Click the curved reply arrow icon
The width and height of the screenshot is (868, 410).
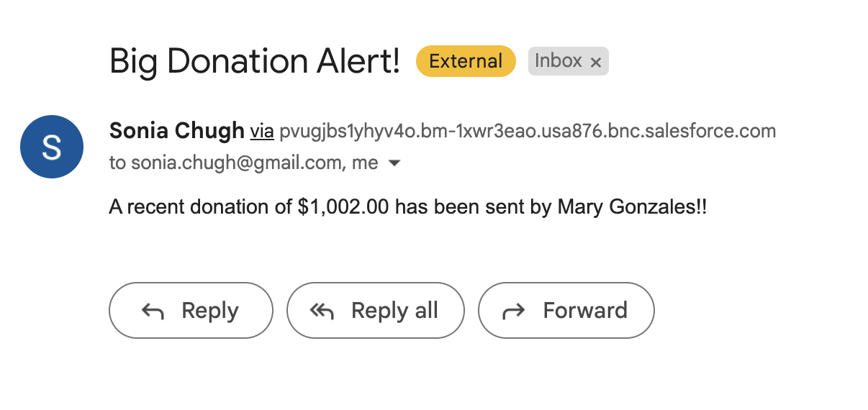(x=153, y=311)
